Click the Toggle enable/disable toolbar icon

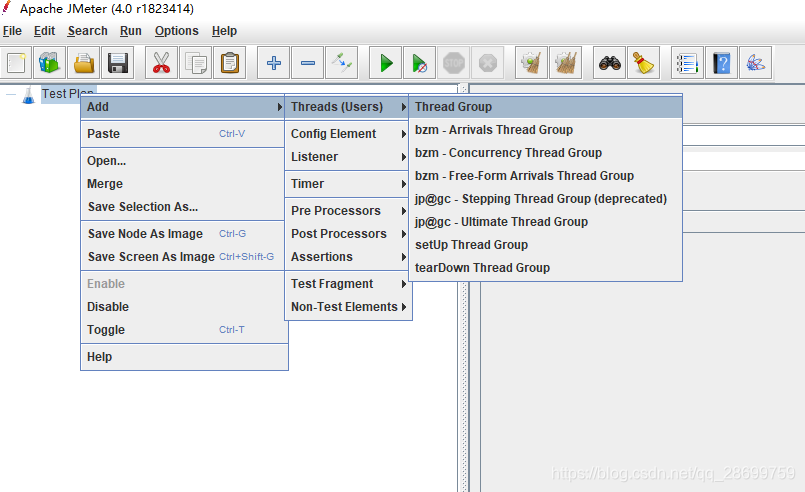click(341, 63)
